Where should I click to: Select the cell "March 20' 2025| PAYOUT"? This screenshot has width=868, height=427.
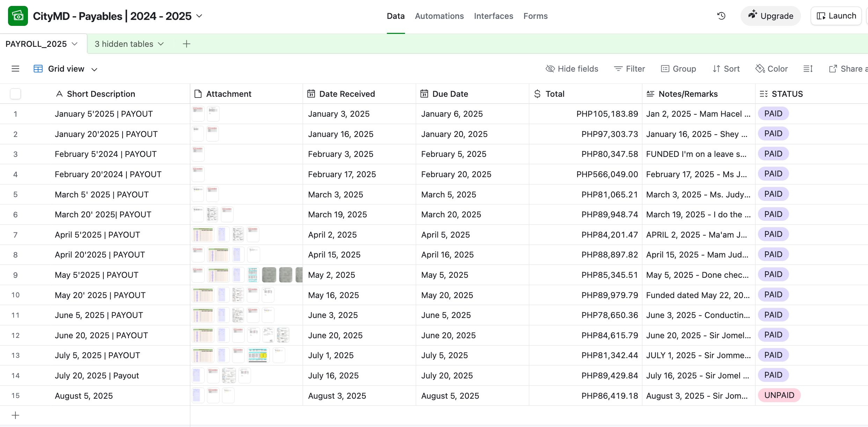coord(103,215)
